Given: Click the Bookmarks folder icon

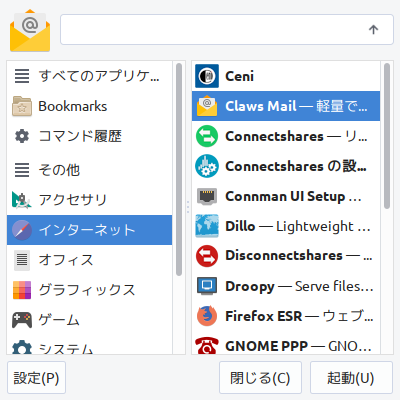Looking at the screenshot, I should (22, 106).
